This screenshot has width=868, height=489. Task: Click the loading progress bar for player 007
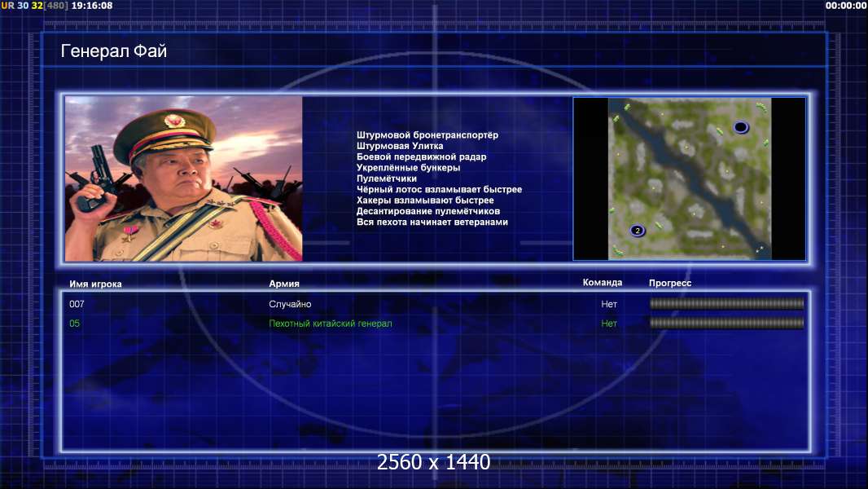pos(726,303)
